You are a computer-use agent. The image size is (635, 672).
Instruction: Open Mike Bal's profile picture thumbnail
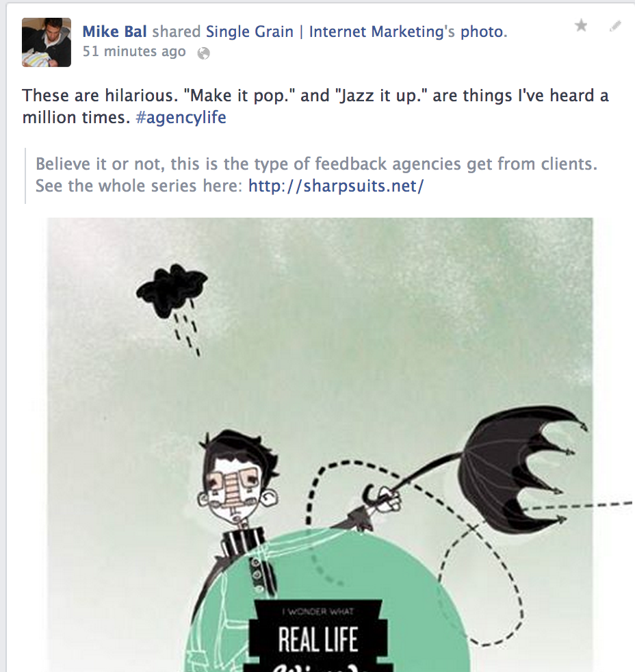(47, 42)
